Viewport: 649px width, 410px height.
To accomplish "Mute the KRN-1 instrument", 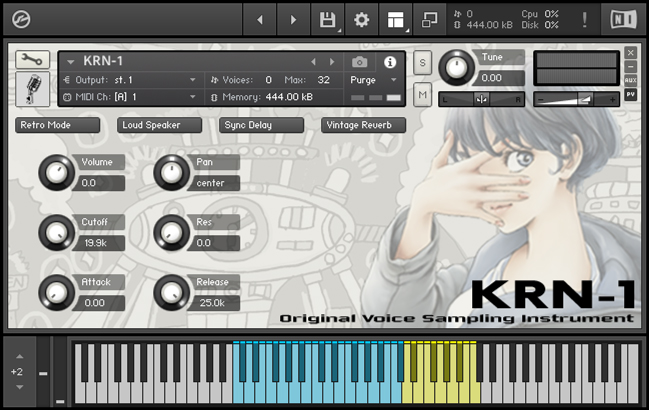I will point(422,95).
